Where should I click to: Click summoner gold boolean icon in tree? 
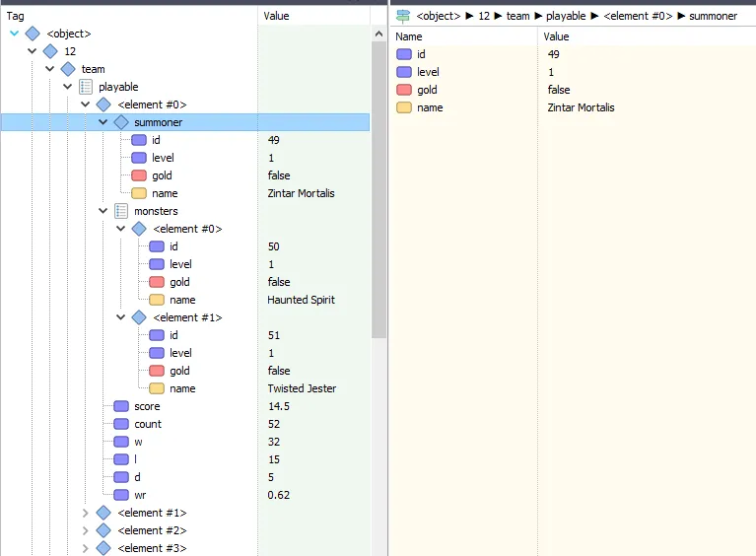[x=139, y=175]
